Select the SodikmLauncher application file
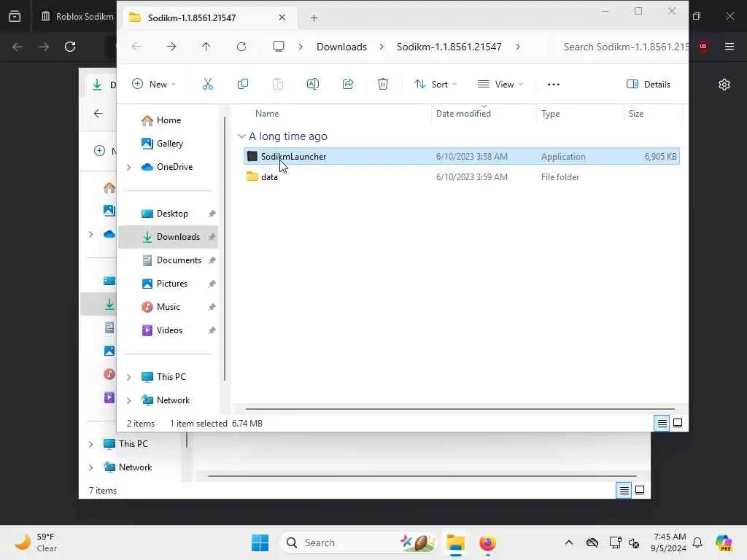Viewport: 747px width, 560px height. coord(461,156)
